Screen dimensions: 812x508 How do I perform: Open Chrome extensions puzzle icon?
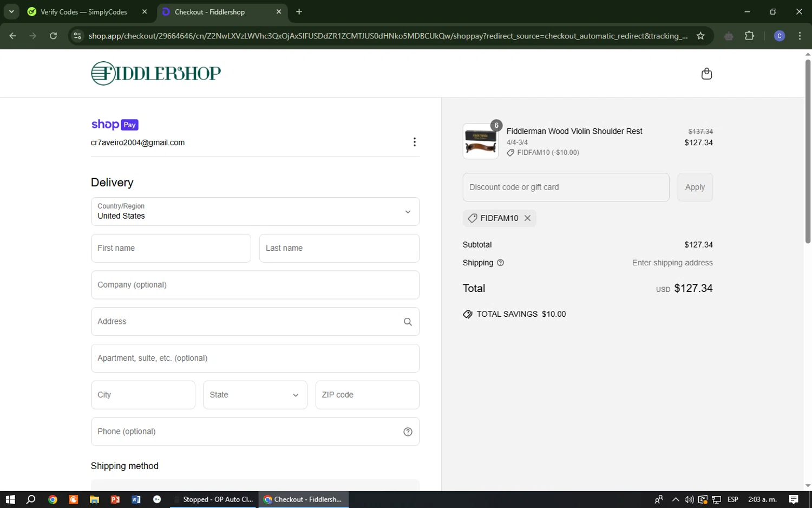click(x=749, y=36)
